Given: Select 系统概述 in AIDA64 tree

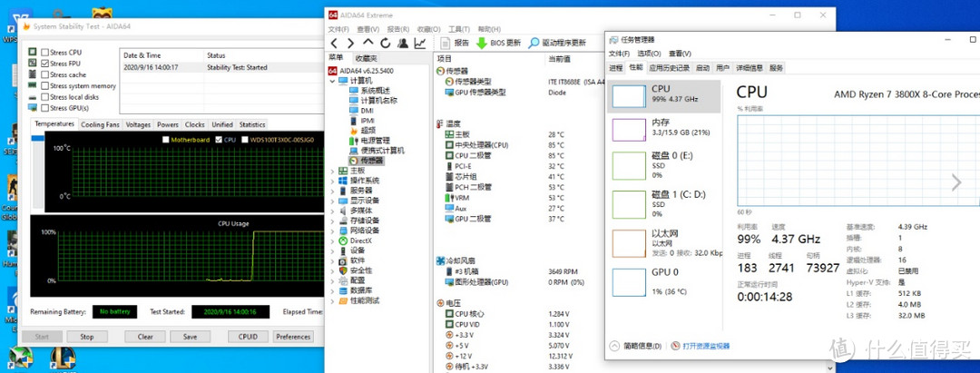Looking at the screenshot, I should pyautogui.click(x=375, y=91).
